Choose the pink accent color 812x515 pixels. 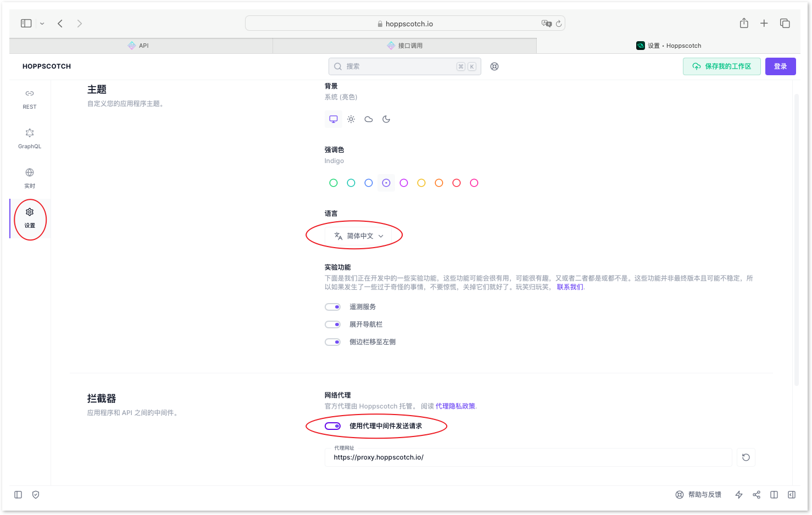[474, 183]
